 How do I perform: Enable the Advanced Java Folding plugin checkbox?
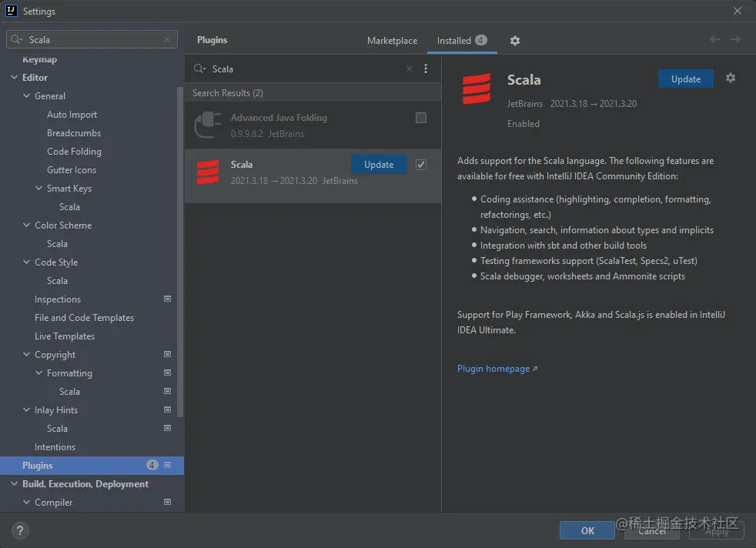(421, 118)
